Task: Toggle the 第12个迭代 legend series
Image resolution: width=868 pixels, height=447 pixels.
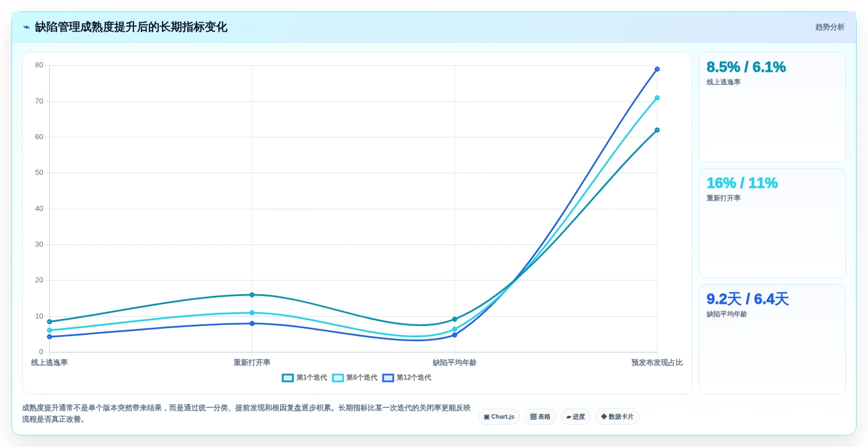Action: point(407,378)
